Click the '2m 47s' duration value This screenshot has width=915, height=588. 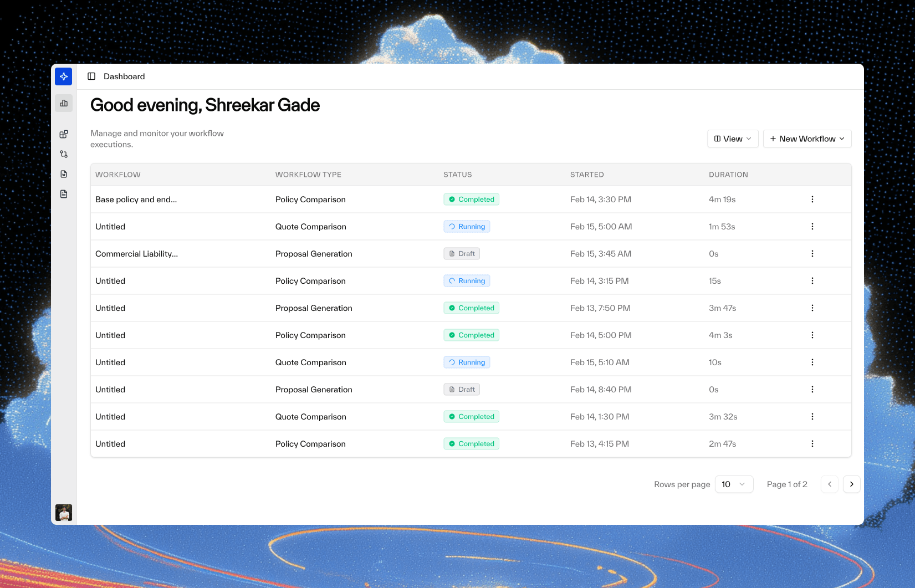pyautogui.click(x=723, y=444)
